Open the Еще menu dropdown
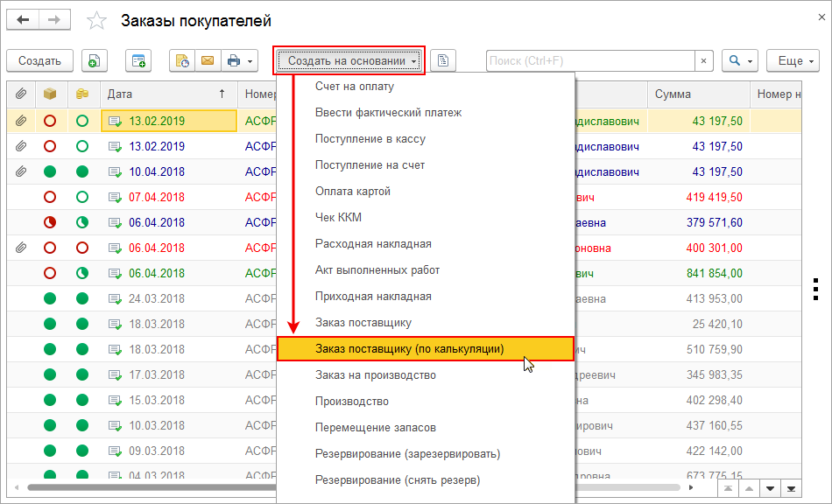The height and width of the screenshot is (504, 832). (793, 61)
